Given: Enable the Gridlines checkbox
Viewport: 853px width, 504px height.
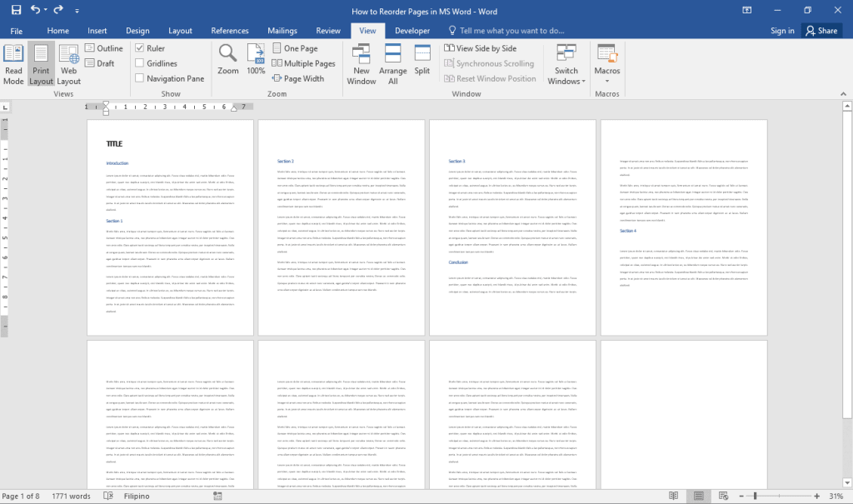Looking at the screenshot, I should click(140, 63).
